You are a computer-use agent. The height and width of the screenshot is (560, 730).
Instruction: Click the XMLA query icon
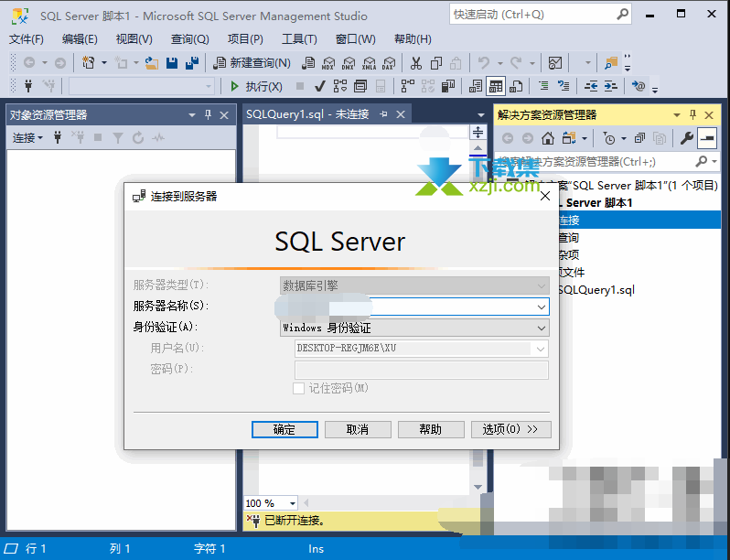pyautogui.click(x=369, y=63)
